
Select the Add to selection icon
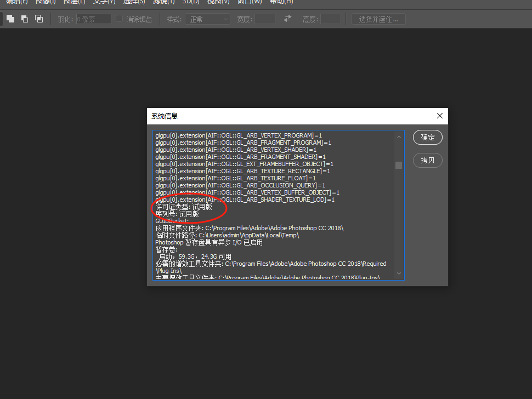pos(10,19)
